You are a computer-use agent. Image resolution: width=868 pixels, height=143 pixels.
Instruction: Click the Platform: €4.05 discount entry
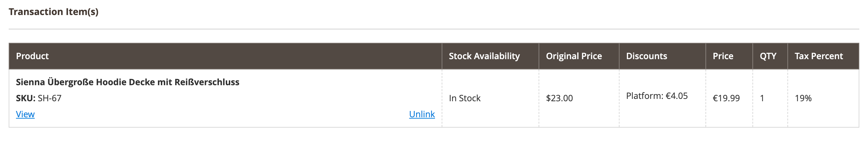[656, 96]
